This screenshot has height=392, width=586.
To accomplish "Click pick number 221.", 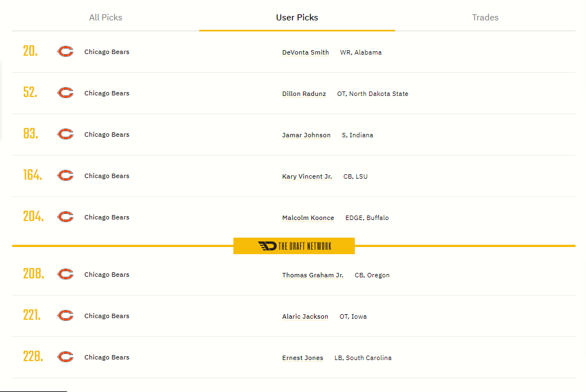I will (31, 315).
